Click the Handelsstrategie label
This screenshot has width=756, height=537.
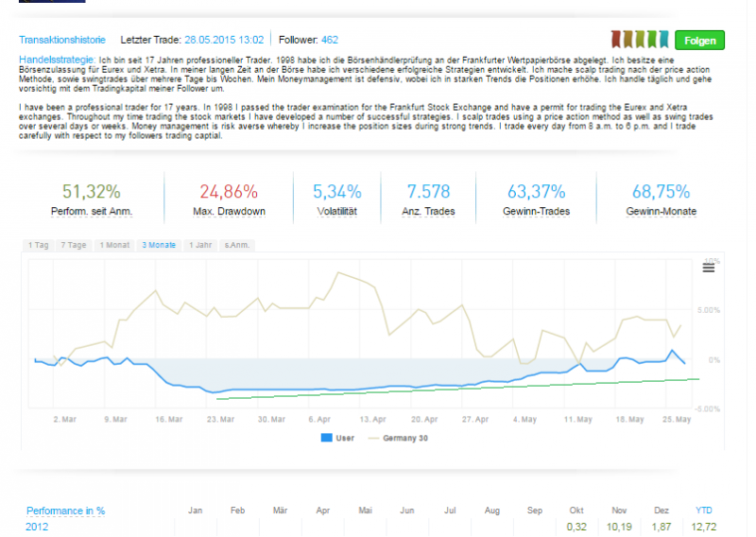coord(56,60)
